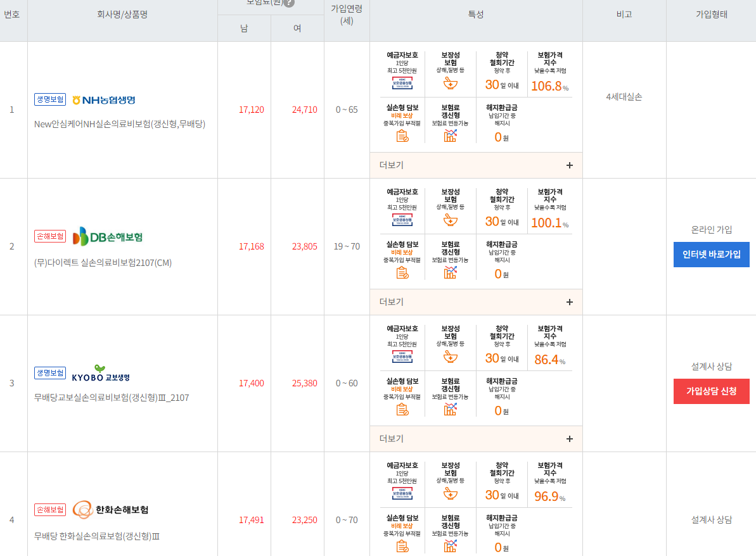Viewport: 756px width, 556px height.
Task: Open (무)다이렉트 실손의료비보험2107(CM) product name
Action: click(103, 263)
